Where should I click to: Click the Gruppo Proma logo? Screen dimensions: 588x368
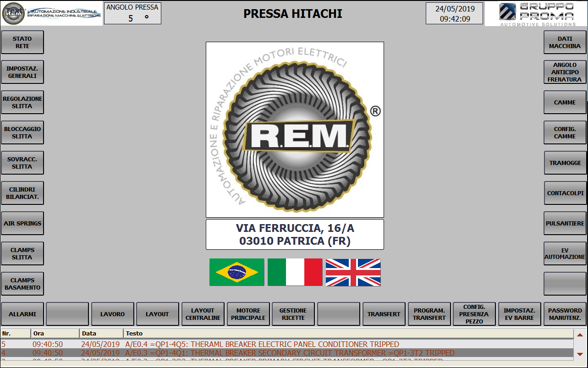pos(536,14)
